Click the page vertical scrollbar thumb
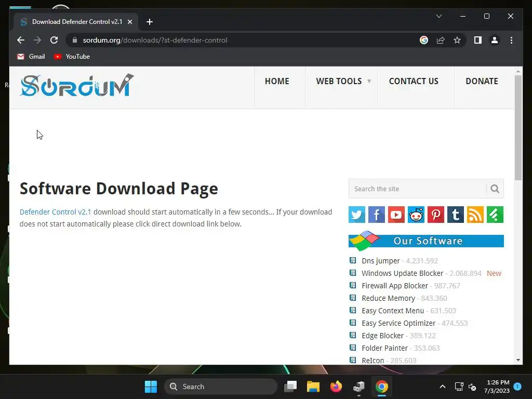Image resolution: width=532 pixels, height=399 pixels. coord(518,128)
